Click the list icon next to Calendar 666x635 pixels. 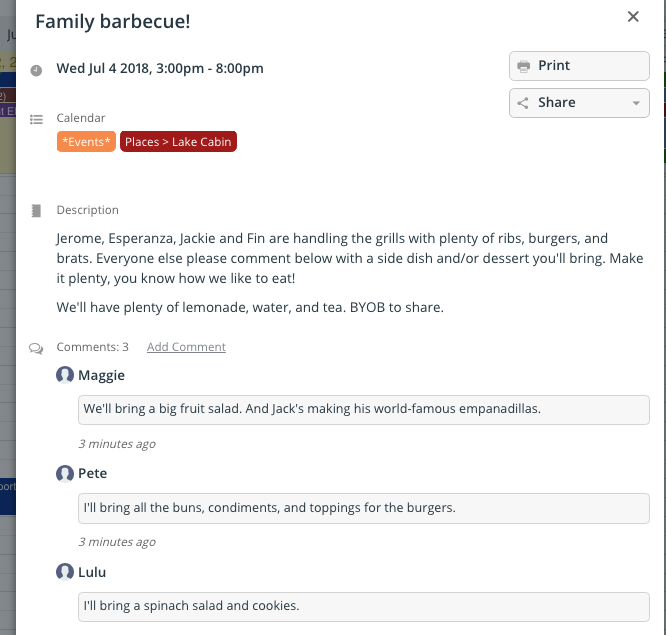click(x=36, y=119)
